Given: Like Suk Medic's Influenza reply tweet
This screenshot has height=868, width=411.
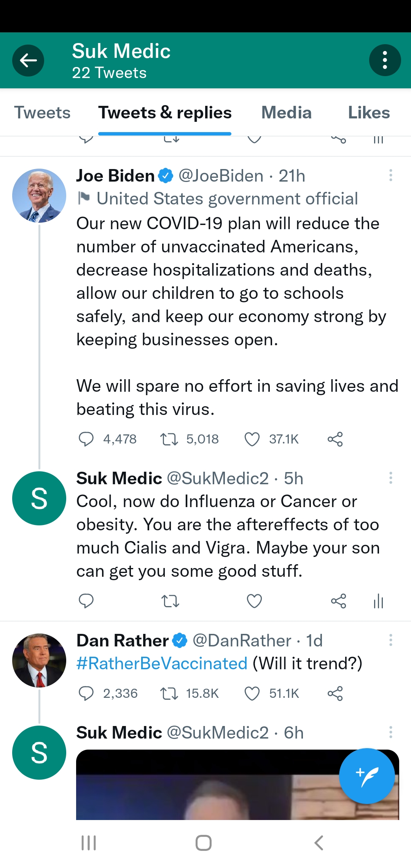Looking at the screenshot, I should (x=254, y=601).
